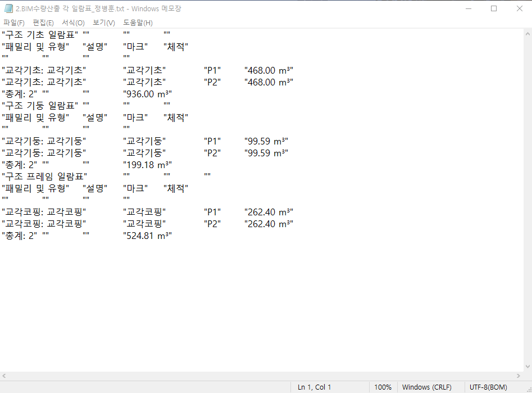Click the "구조 프레임 일람표" heading text
The width and height of the screenshot is (532, 393).
(44, 177)
